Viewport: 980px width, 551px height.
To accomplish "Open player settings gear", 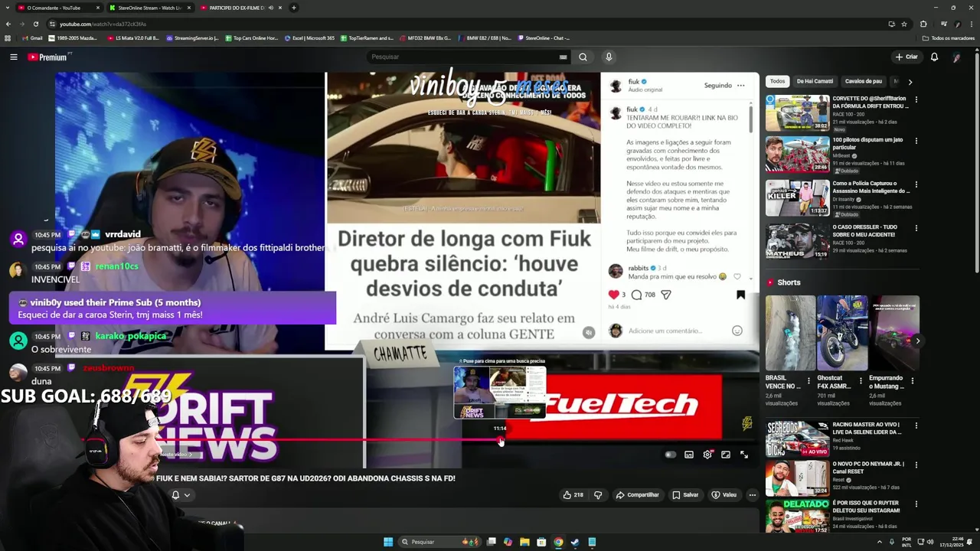I will tap(707, 455).
